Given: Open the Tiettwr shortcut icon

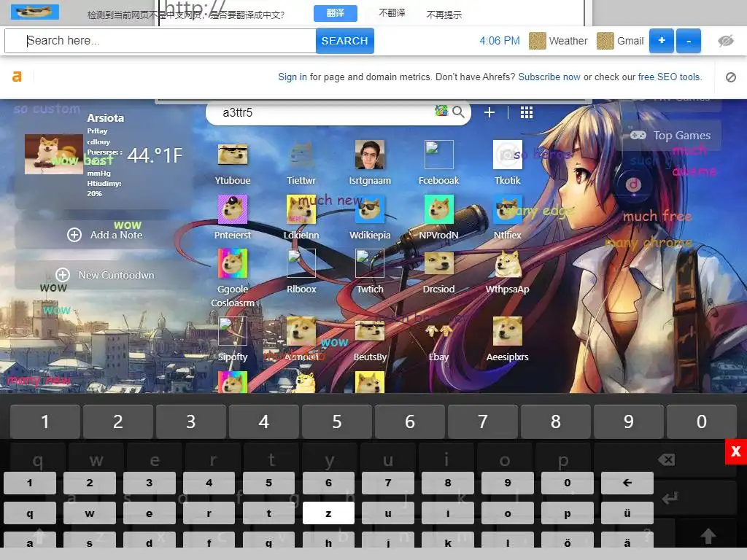Looking at the screenshot, I should (x=301, y=155).
